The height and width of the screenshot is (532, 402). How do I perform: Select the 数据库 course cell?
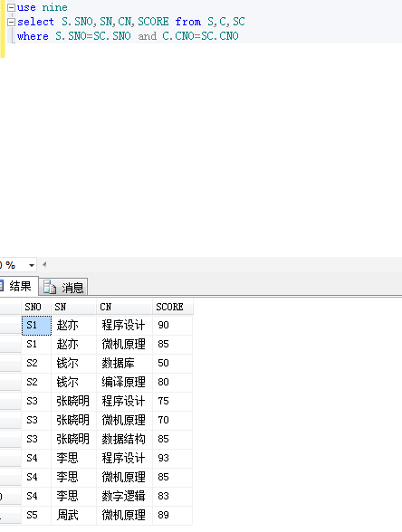tap(124, 364)
